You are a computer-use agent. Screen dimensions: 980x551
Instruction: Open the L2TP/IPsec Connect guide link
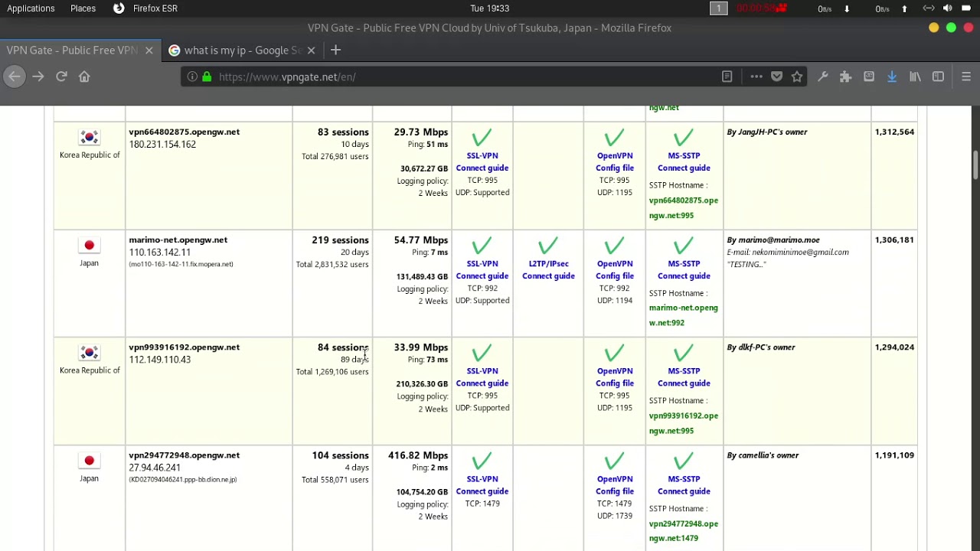(548, 270)
